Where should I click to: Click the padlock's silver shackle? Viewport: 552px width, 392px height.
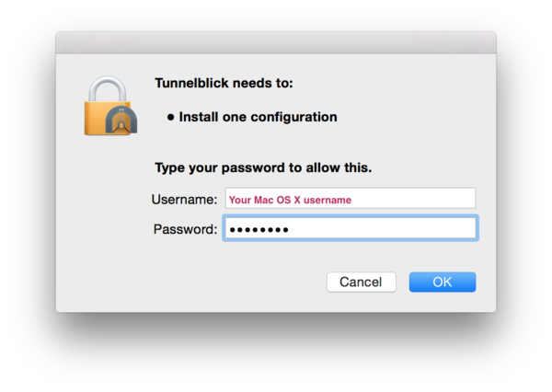(x=108, y=88)
